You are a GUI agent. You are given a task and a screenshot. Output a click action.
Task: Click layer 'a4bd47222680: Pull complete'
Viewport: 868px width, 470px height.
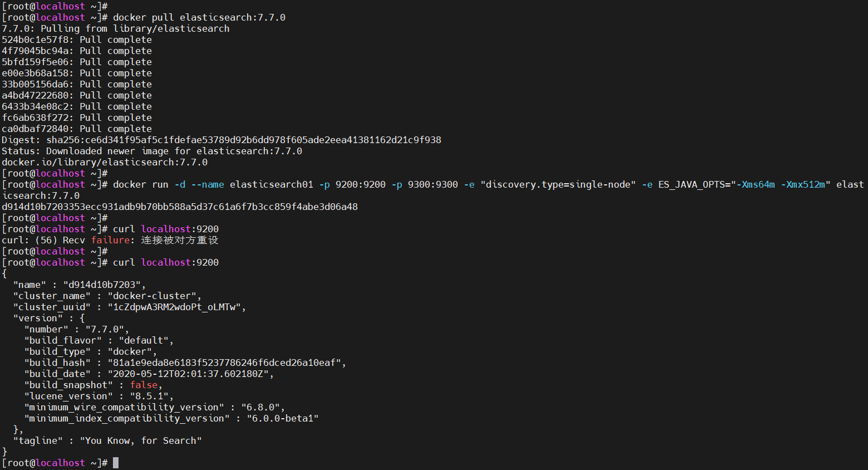point(77,95)
